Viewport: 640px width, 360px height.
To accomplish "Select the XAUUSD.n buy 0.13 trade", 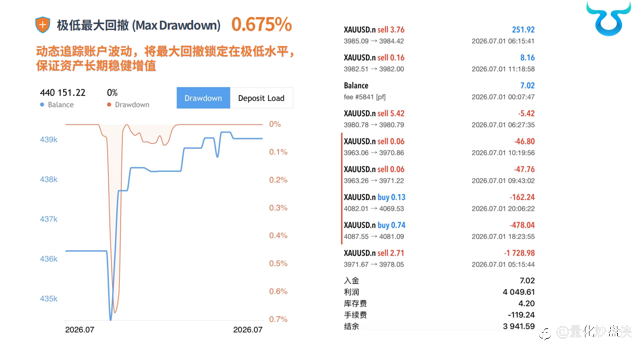I will (x=439, y=203).
